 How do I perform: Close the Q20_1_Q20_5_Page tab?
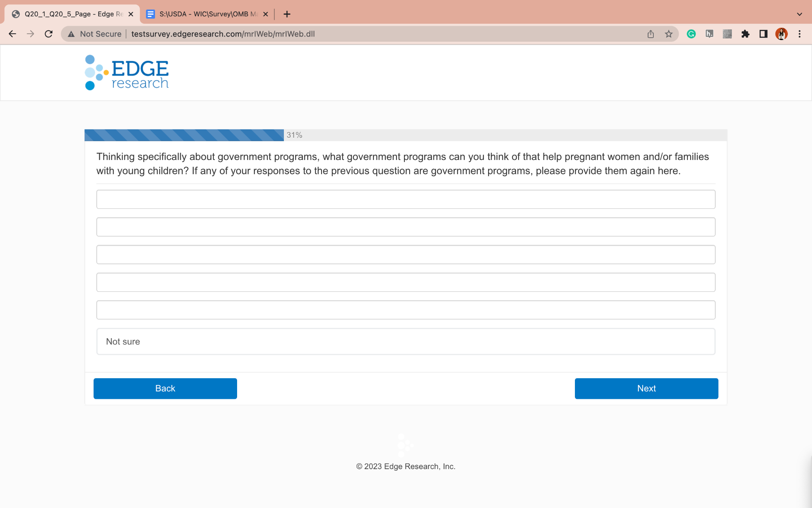point(131,14)
